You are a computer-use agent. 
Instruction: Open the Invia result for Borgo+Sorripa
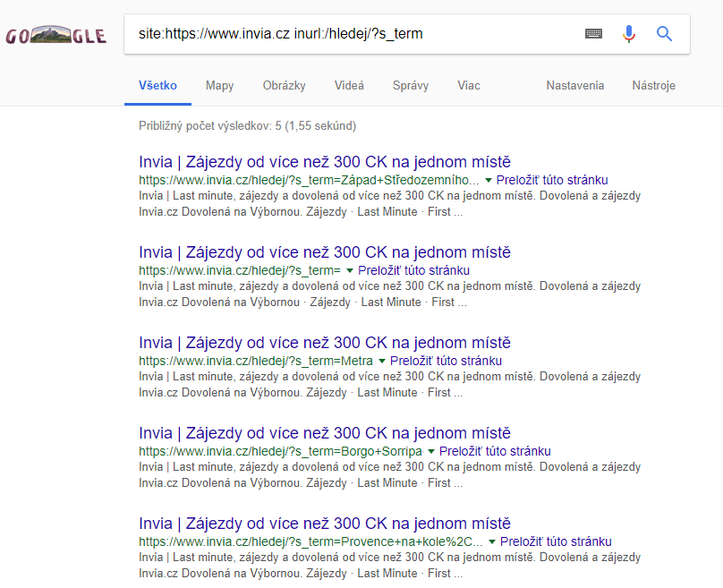pyautogui.click(x=325, y=433)
